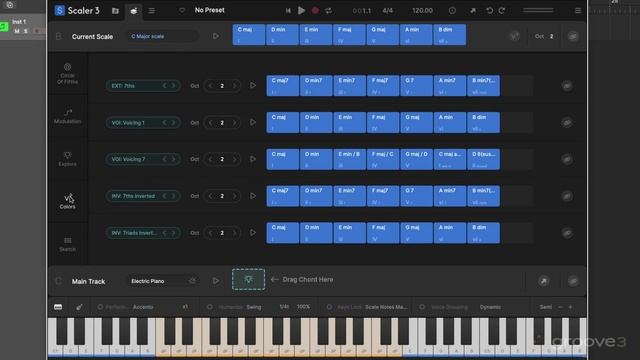Switch to the Colors panel
The height and width of the screenshot is (360, 640).
pos(68,201)
